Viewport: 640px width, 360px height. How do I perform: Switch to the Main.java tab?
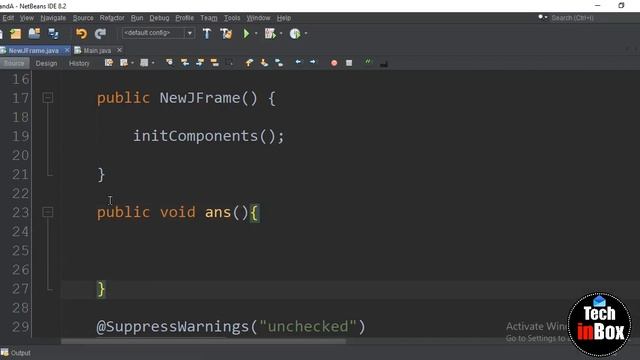click(97, 51)
